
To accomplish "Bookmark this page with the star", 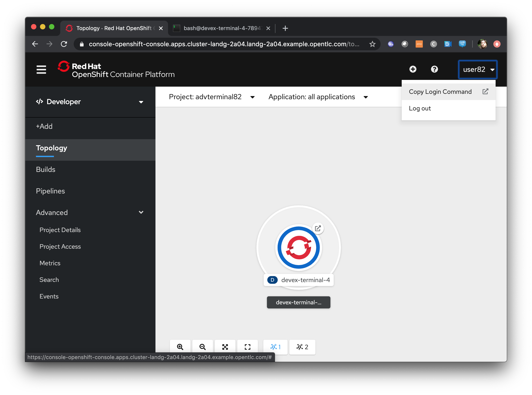I will point(372,44).
